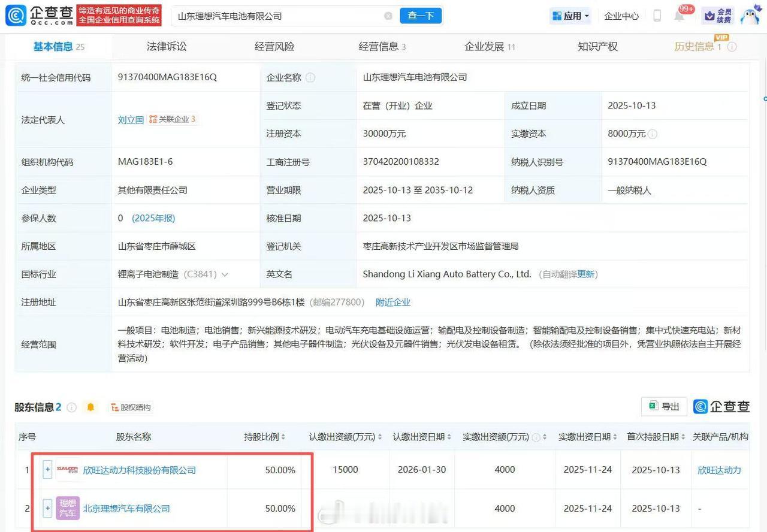Image resolution: width=767 pixels, height=532 pixels.
Task: Click the 理想汽车 company logo
Action: [x=68, y=509]
